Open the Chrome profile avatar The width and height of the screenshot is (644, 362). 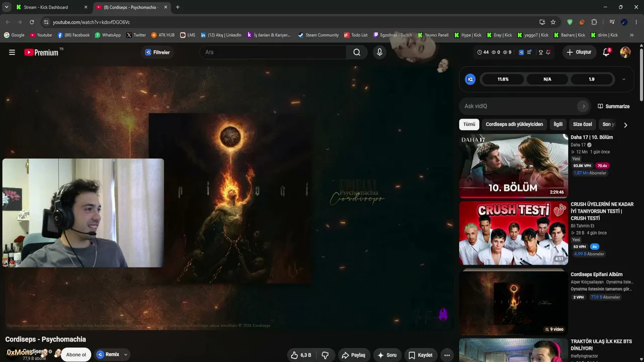click(x=624, y=22)
